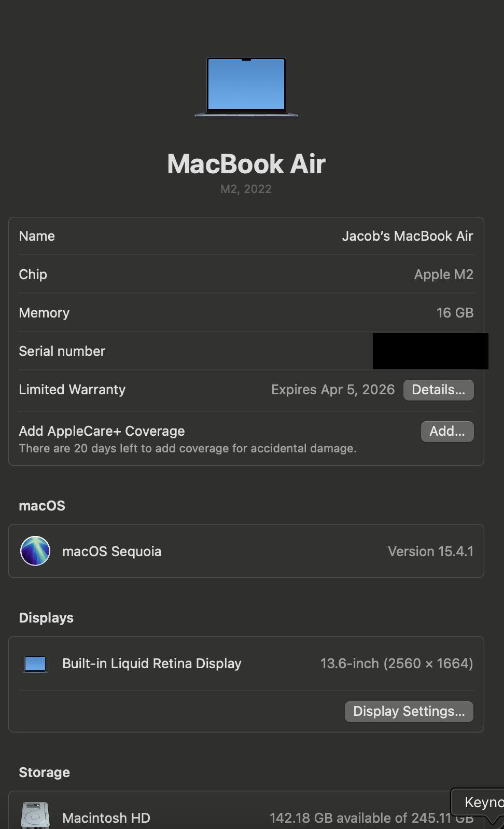Click the AppleCare+ coverage days-left note
This screenshot has width=504, height=829.
tap(188, 448)
